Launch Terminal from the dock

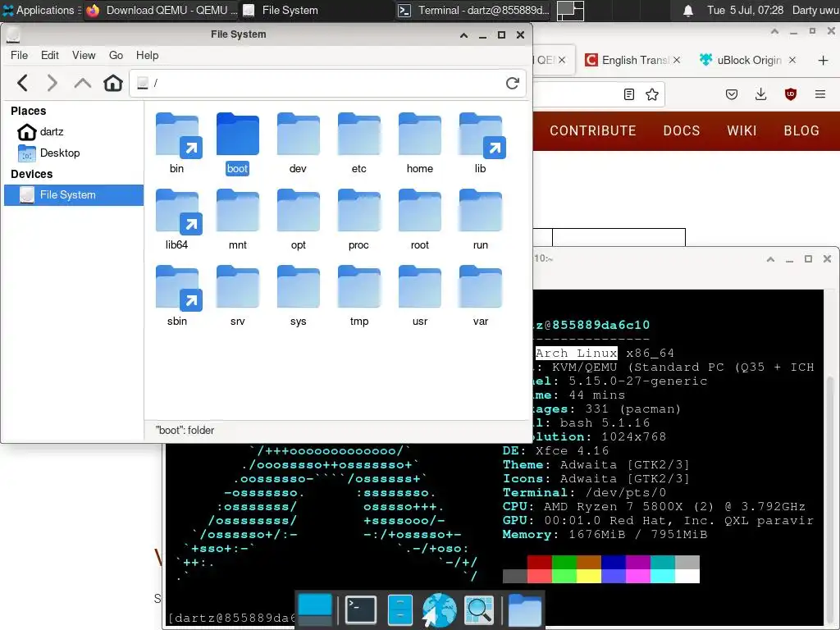[x=361, y=609]
